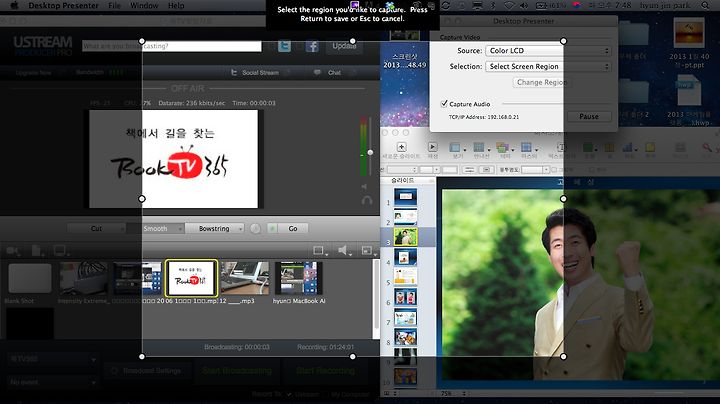Add a screen capture shot
Viewport: 720px width, 404px height.
pos(60,251)
